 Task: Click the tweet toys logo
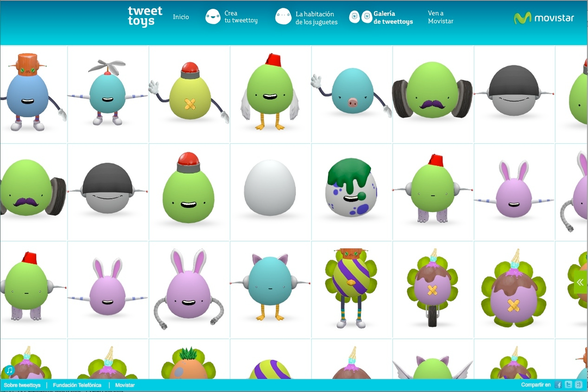pos(145,17)
